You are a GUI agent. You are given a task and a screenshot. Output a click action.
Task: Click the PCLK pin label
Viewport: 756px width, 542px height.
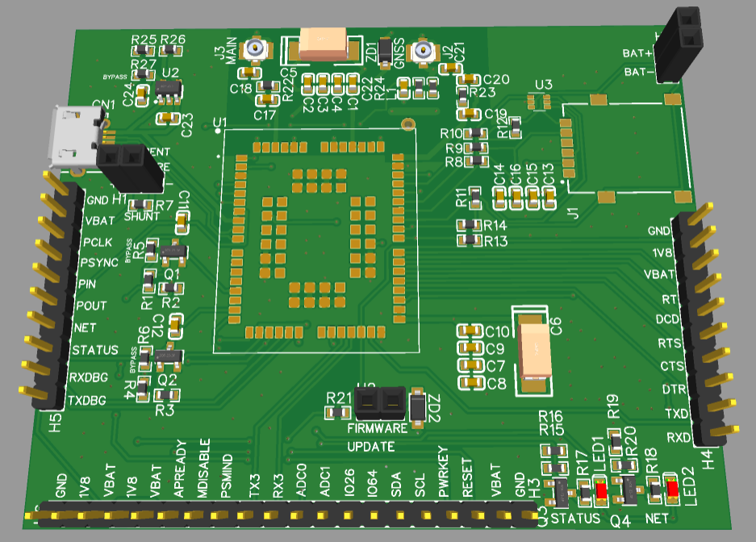98,242
